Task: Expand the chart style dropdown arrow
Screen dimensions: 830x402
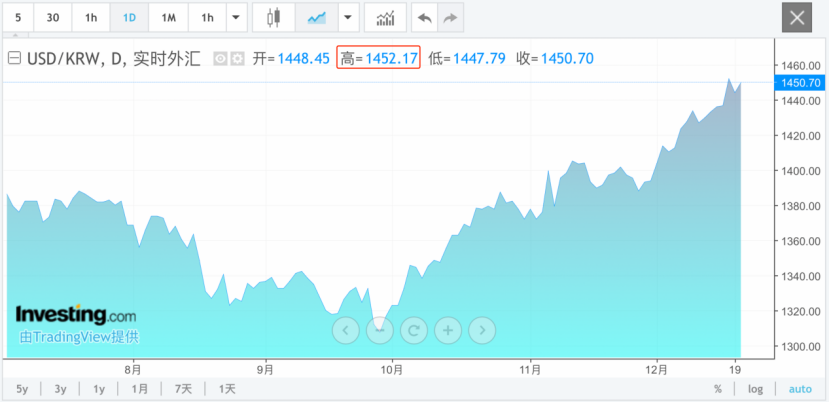Action: (347, 18)
